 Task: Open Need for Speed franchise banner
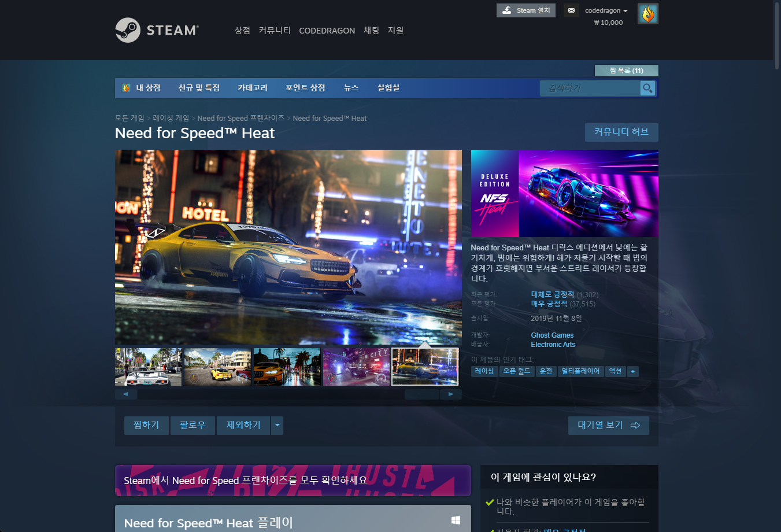293,481
